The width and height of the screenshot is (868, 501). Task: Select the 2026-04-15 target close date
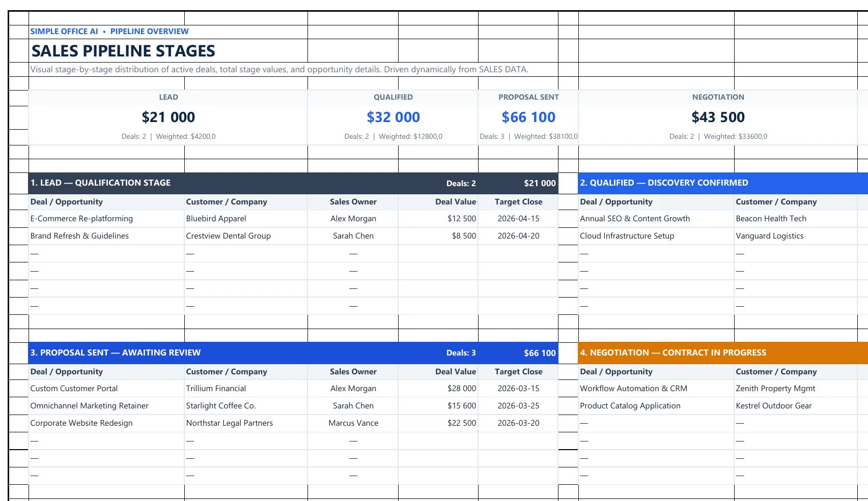pos(518,219)
